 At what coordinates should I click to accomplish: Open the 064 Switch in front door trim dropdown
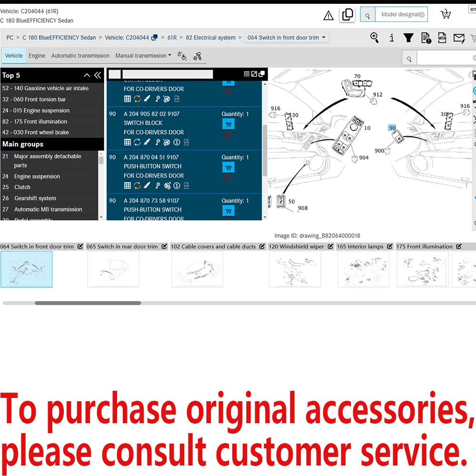tap(286, 38)
